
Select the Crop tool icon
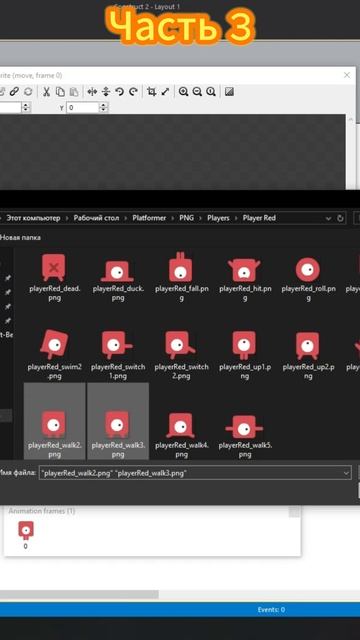[x=151, y=91]
